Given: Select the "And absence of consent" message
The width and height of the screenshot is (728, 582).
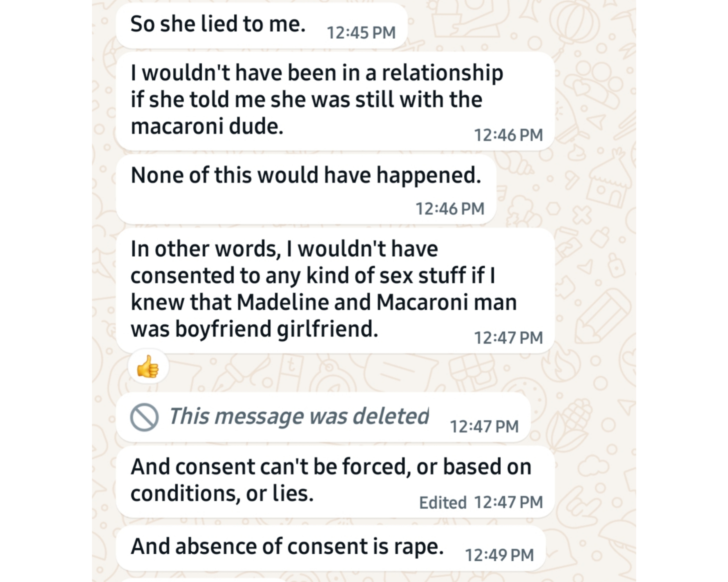Looking at the screenshot, I should (287, 546).
